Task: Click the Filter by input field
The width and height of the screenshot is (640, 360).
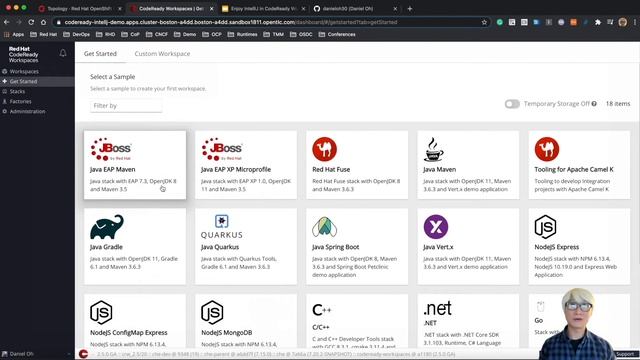Action: coord(126,106)
